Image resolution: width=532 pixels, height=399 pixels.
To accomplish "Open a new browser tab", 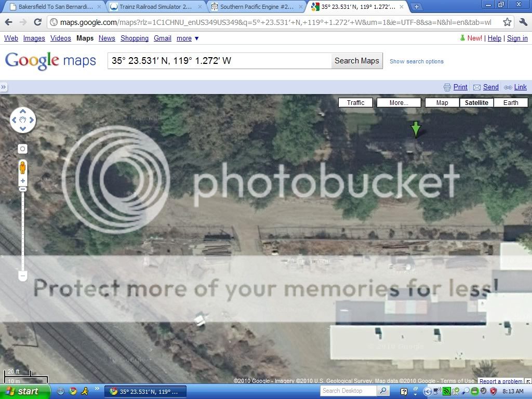I will coord(416,6).
